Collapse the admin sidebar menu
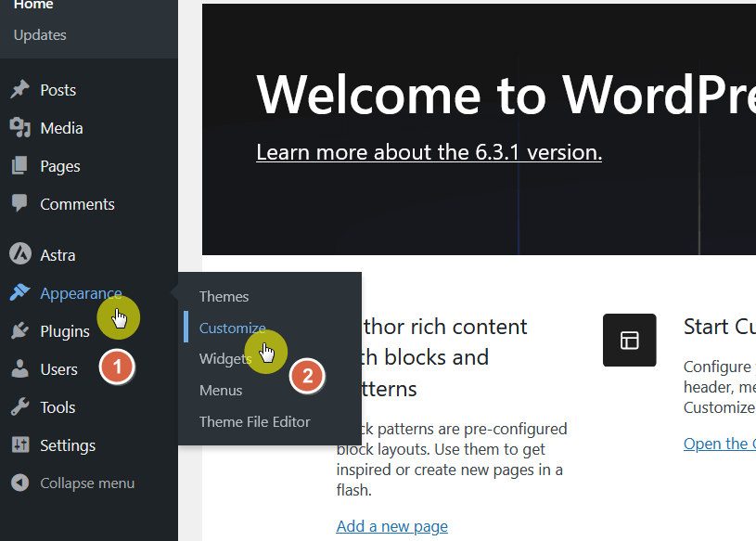756x541 pixels. [x=89, y=483]
